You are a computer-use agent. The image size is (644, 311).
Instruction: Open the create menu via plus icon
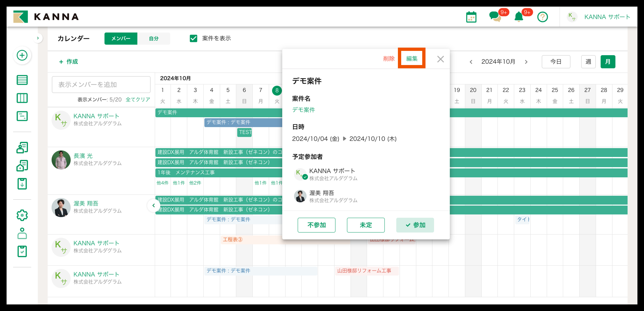point(22,56)
